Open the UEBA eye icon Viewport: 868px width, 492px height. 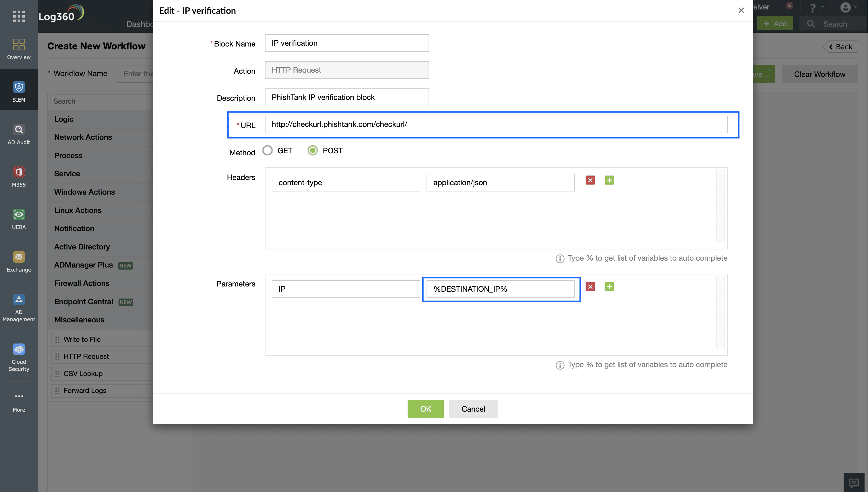click(x=19, y=215)
